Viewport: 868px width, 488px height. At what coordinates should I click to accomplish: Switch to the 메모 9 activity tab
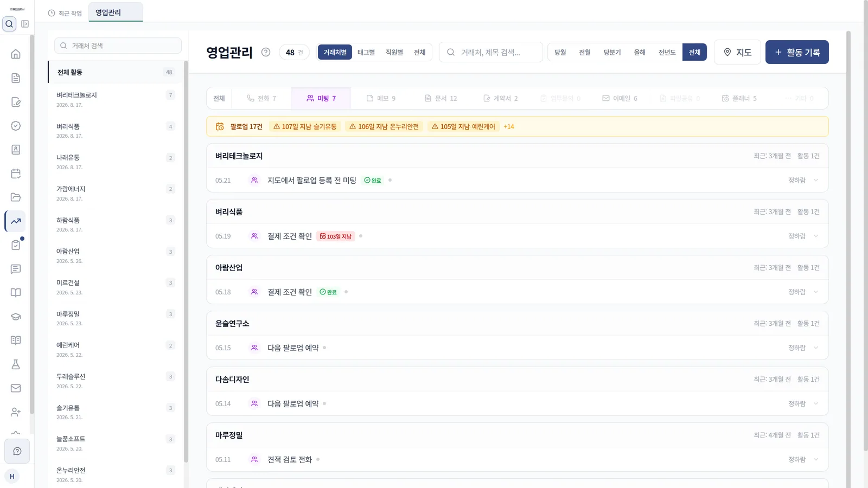point(381,98)
